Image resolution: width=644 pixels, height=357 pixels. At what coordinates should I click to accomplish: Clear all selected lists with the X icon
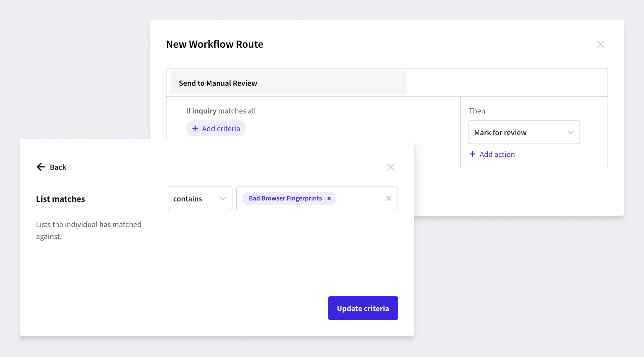click(389, 198)
